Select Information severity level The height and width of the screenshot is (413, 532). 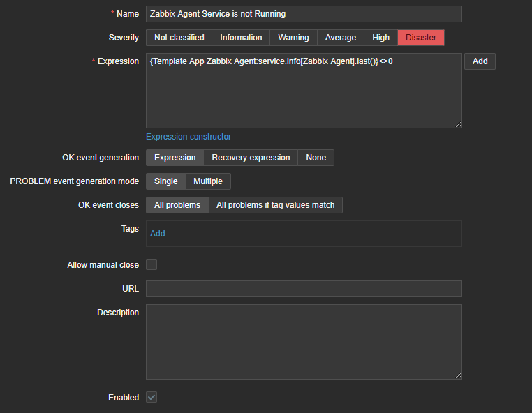pyautogui.click(x=241, y=38)
